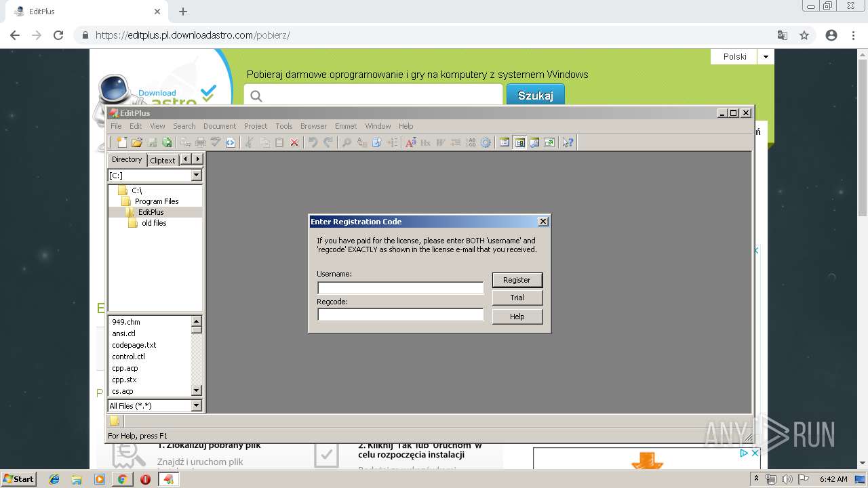The image size is (868, 488).
Task: Toggle Word Wrap W icon
Action: pyautogui.click(x=440, y=142)
